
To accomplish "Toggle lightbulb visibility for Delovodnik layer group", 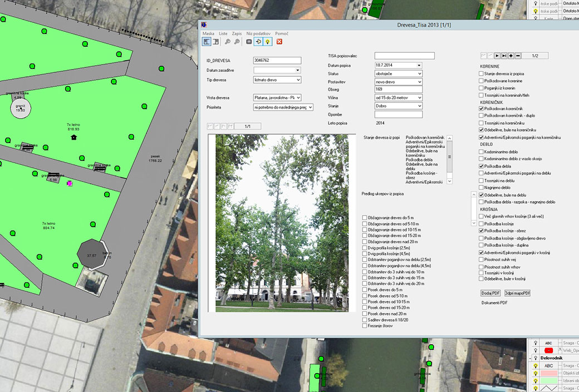I will tap(536, 358).
